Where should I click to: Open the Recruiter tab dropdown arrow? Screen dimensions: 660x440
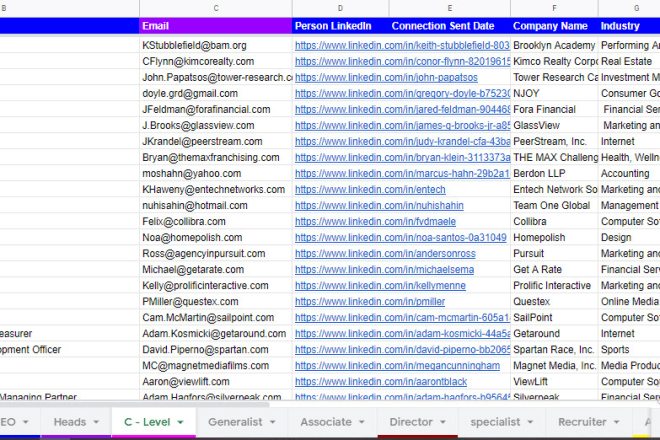[x=617, y=422]
